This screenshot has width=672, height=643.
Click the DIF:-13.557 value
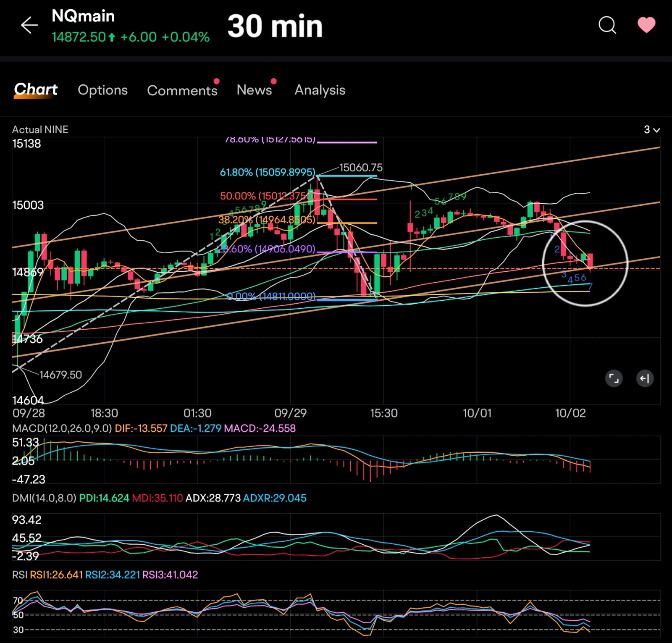[x=141, y=428]
